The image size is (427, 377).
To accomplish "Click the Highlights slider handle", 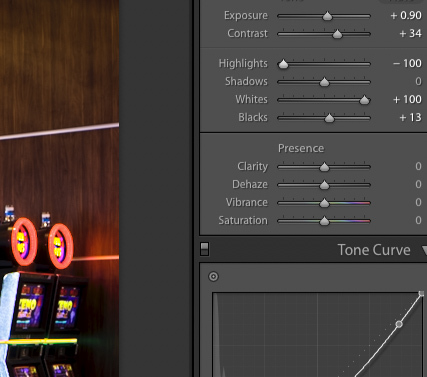I will [x=283, y=64].
